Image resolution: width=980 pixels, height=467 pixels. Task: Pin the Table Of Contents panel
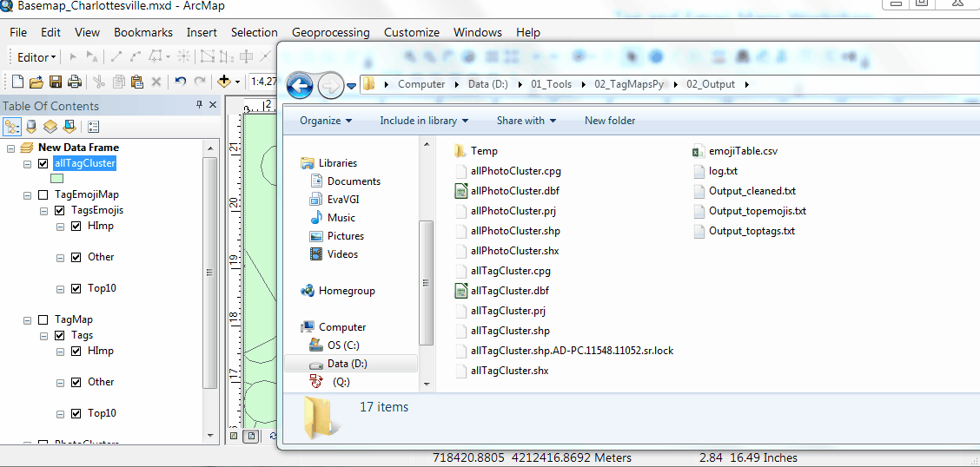coord(199,105)
